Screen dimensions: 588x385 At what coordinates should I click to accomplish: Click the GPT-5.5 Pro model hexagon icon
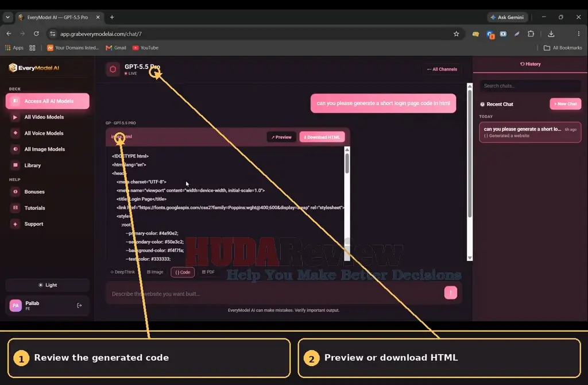113,69
